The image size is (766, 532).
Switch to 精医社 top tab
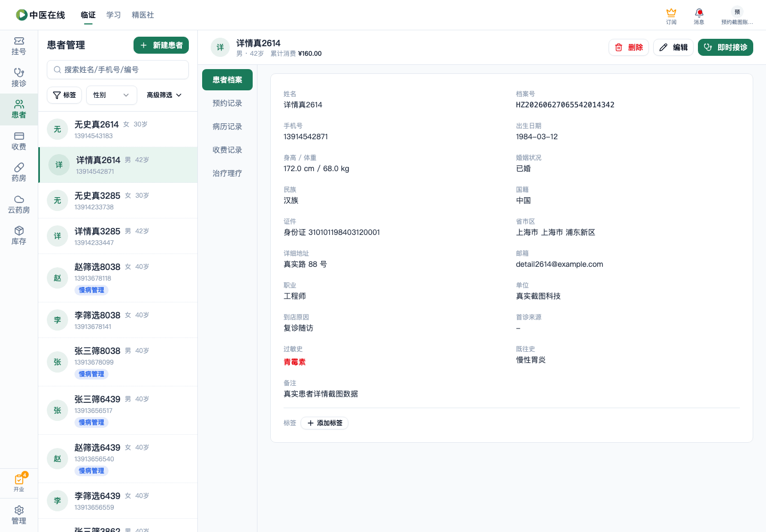143,15
